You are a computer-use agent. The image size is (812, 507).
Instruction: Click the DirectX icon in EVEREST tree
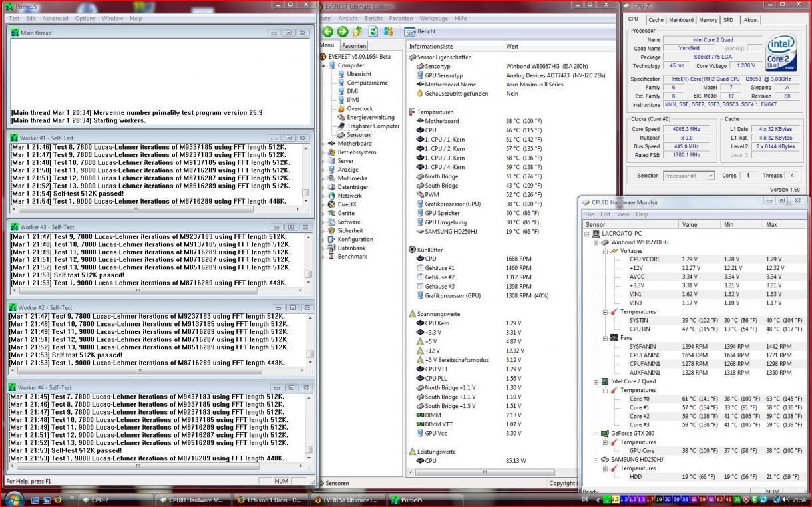pyautogui.click(x=333, y=204)
